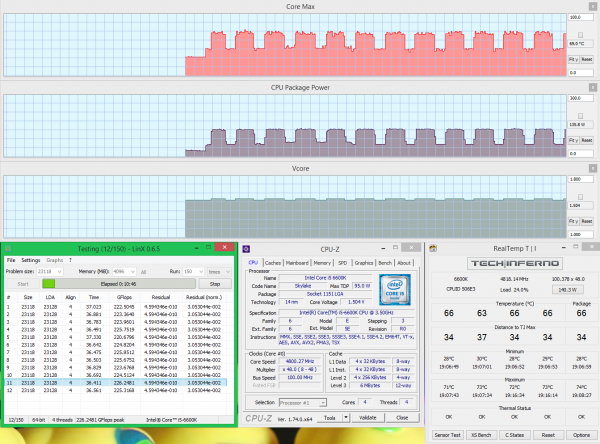Screen dimensions: 600x444
Task: Open Options in RealTemp
Action: click(581, 435)
